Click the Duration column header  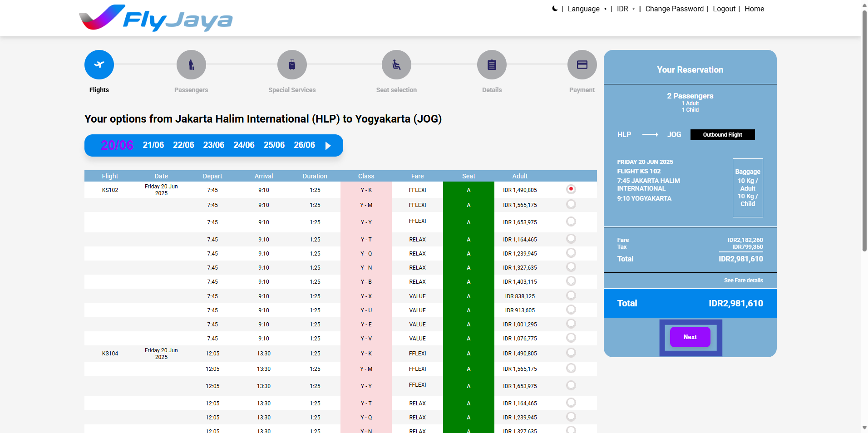pos(315,176)
